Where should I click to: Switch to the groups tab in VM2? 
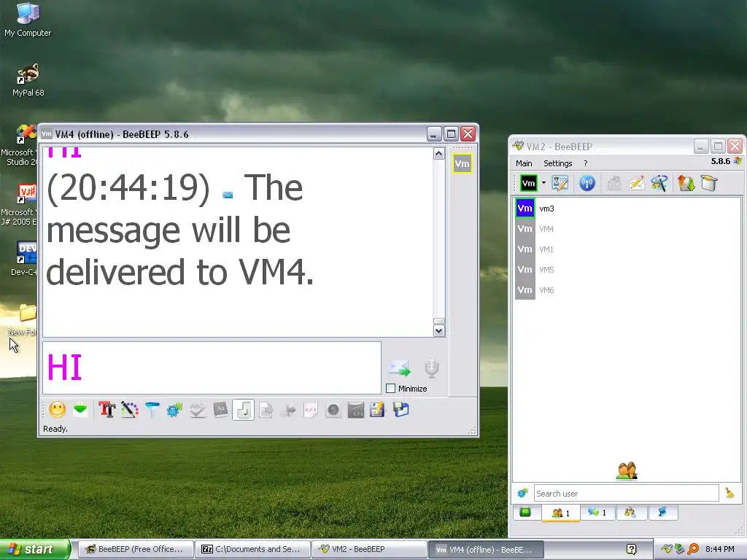point(630,513)
